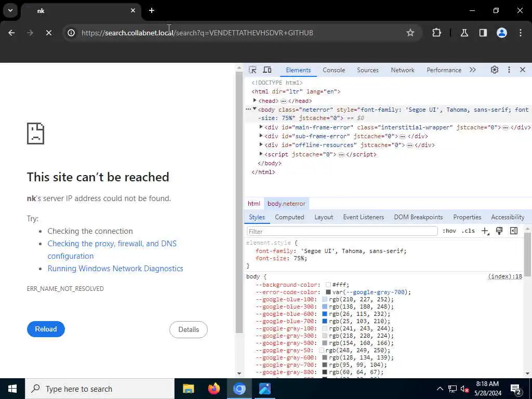Expand the main-frame-error div
The width and height of the screenshot is (532, 399).
[x=261, y=127]
